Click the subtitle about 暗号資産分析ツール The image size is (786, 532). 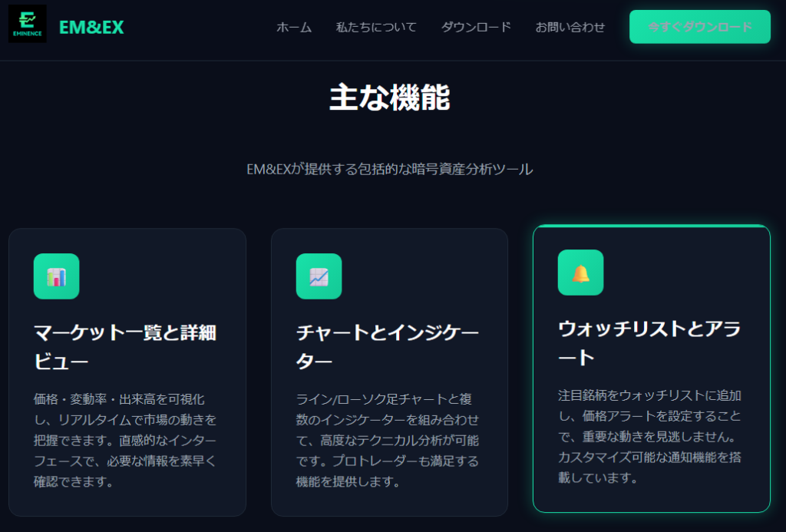point(389,170)
